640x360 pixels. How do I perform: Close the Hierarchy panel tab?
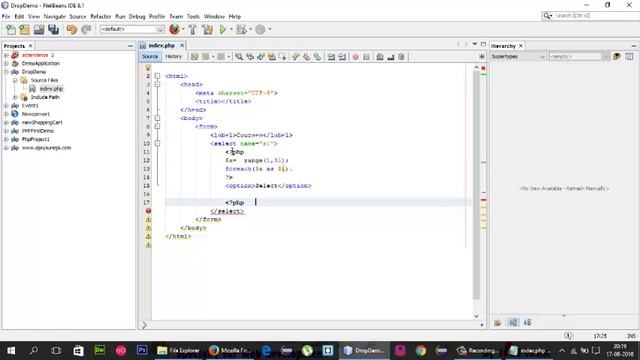521,46
